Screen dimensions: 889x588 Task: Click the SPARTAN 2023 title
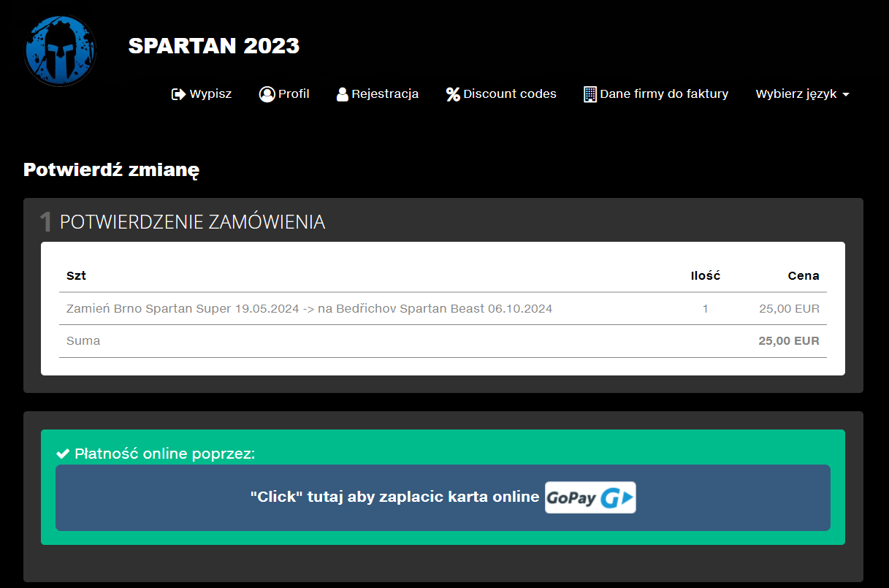coord(214,46)
